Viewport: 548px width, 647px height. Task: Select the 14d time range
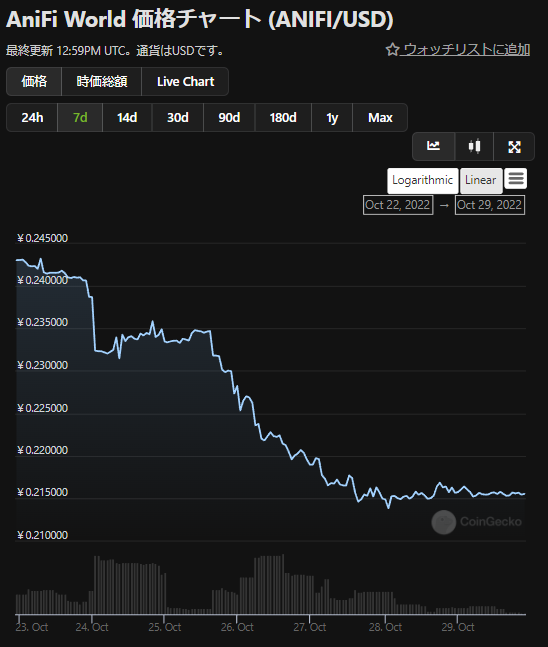(127, 118)
